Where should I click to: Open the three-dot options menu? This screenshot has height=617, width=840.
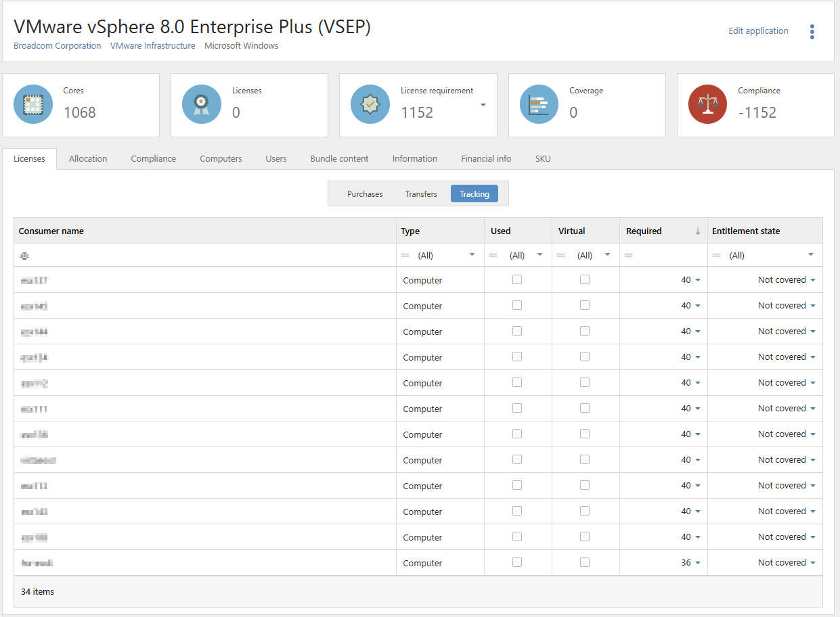pyautogui.click(x=812, y=31)
